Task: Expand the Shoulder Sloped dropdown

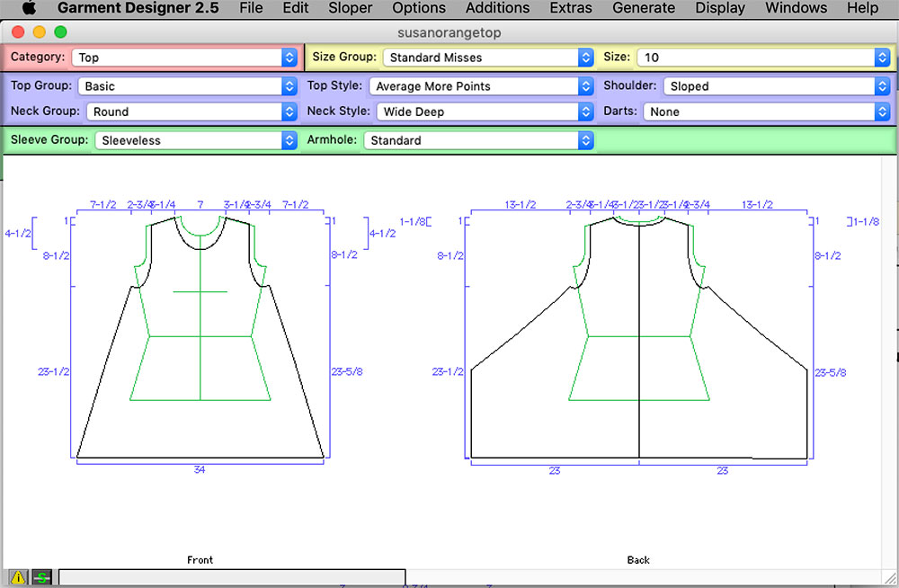Action: click(x=777, y=86)
